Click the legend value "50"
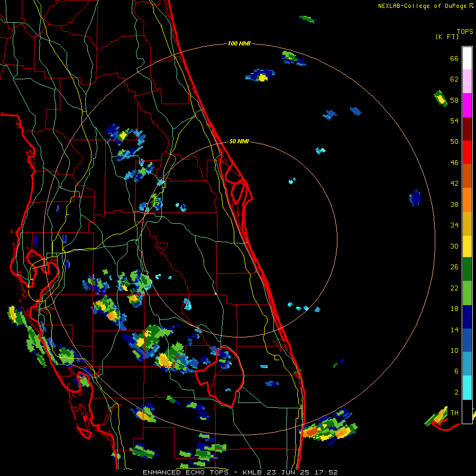The height and width of the screenshot is (476, 476). point(454,142)
